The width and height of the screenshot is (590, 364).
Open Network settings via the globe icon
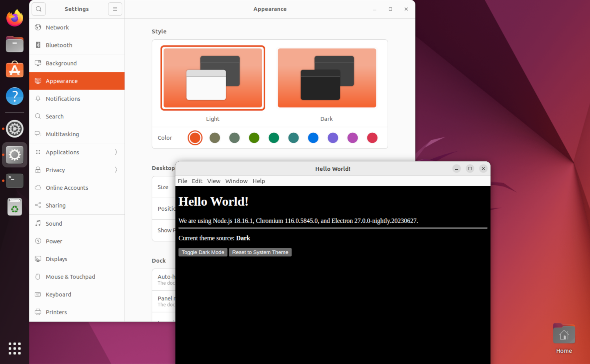coord(38,27)
